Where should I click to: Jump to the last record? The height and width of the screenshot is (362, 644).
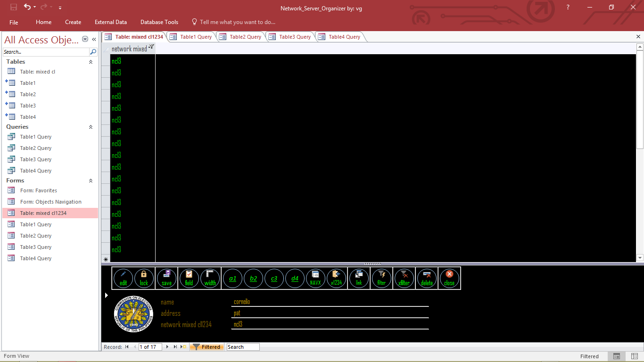(175, 347)
